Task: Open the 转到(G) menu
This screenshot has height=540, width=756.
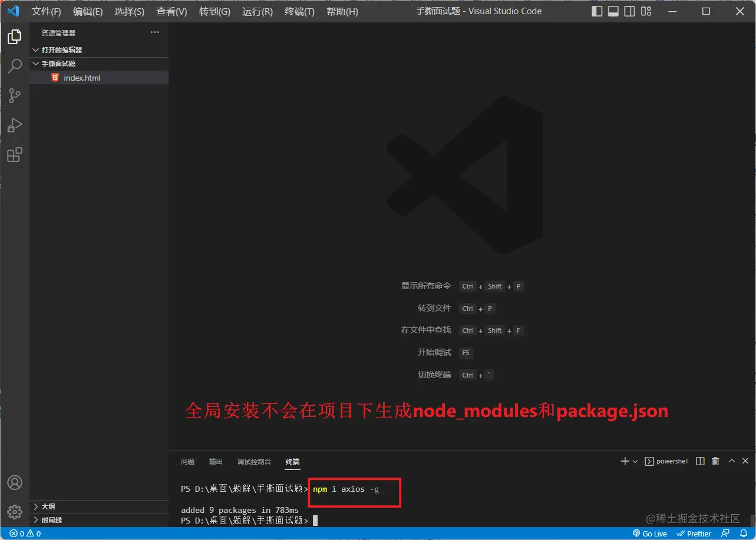Action: [x=214, y=12]
